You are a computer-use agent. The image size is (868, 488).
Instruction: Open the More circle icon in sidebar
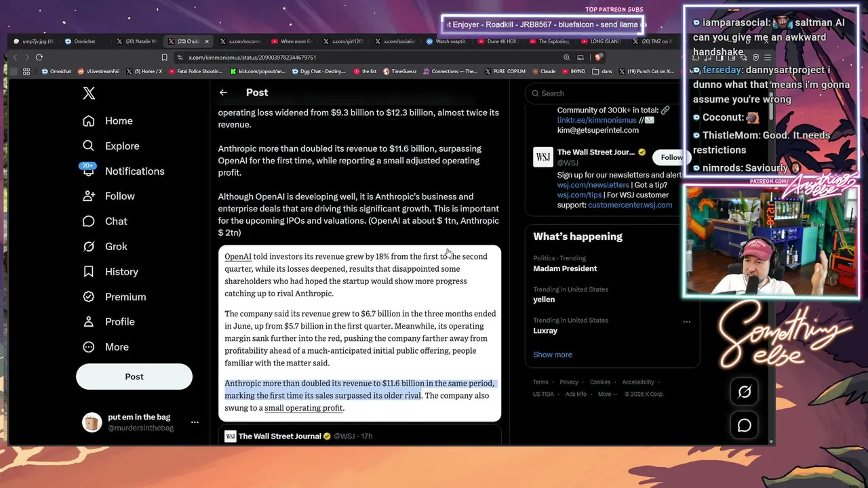tap(89, 347)
